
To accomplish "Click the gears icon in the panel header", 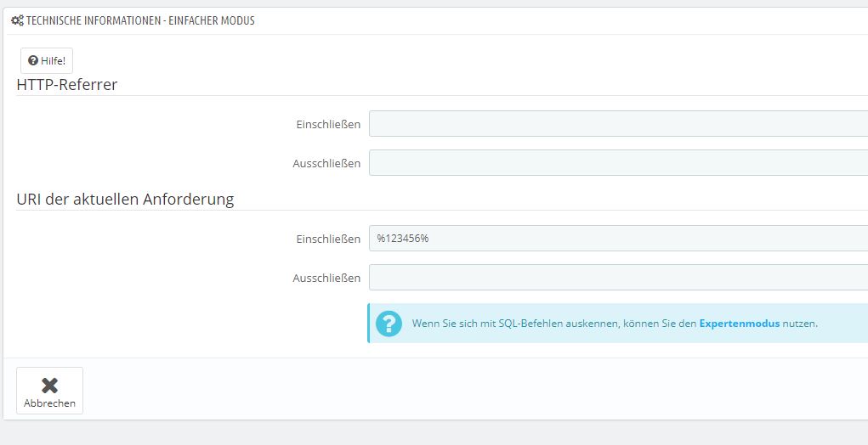I will (17, 20).
